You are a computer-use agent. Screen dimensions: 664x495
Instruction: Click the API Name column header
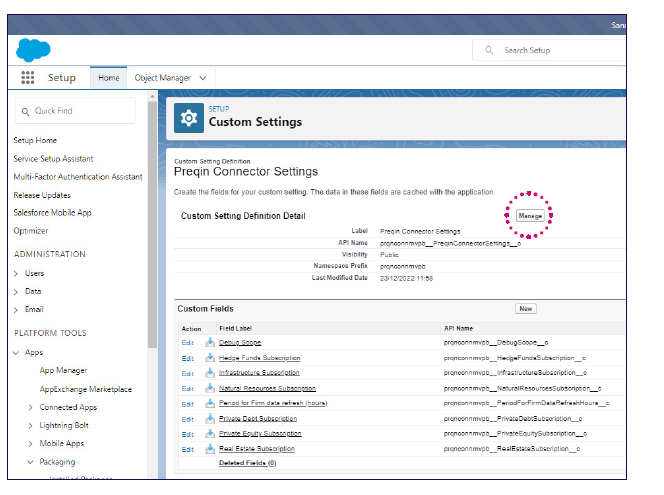[458, 328]
